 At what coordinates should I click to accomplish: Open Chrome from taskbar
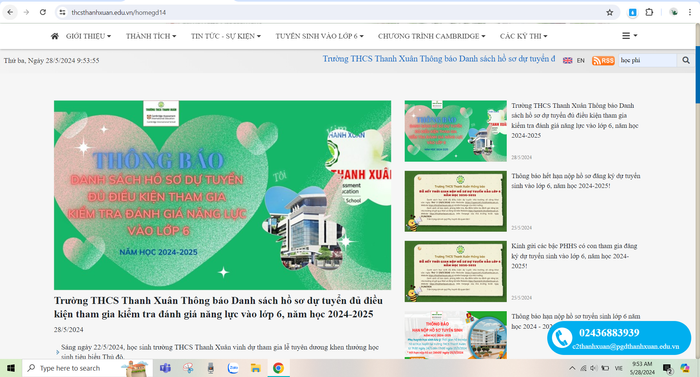click(278, 368)
